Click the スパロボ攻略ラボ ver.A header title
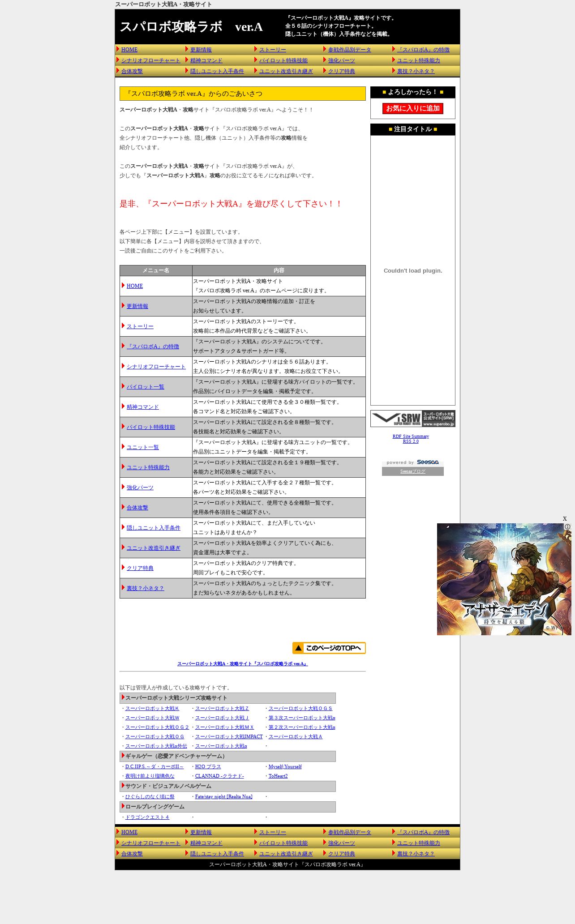The height and width of the screenshot is (924, 575). [191, 27]
